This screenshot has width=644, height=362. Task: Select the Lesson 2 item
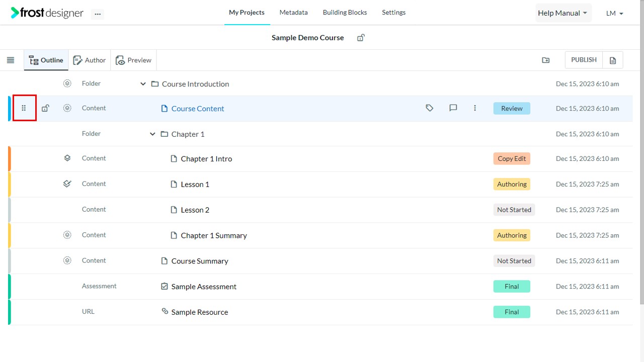click(x=195, y=210)
